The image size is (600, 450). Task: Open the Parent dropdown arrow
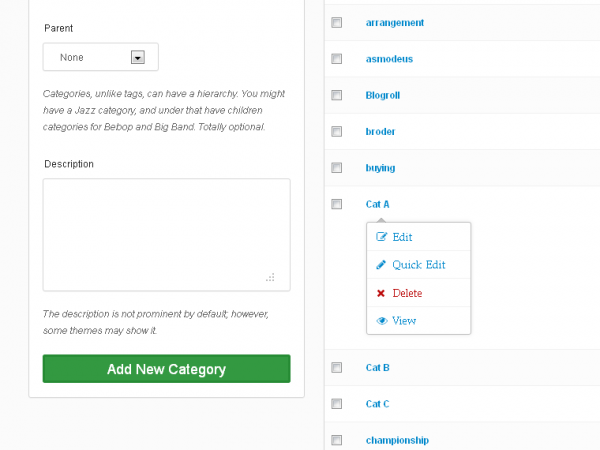pyautogui.click(x=138, y=57)
